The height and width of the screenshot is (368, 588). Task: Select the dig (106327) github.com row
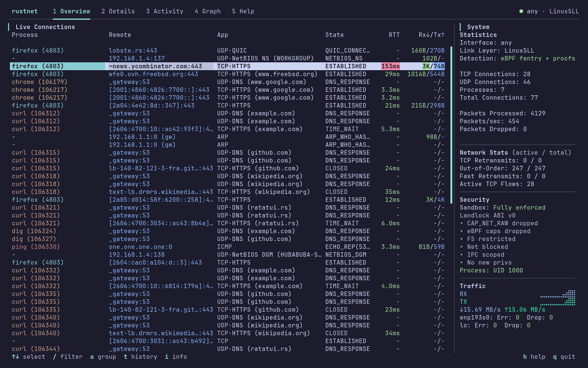228,239
